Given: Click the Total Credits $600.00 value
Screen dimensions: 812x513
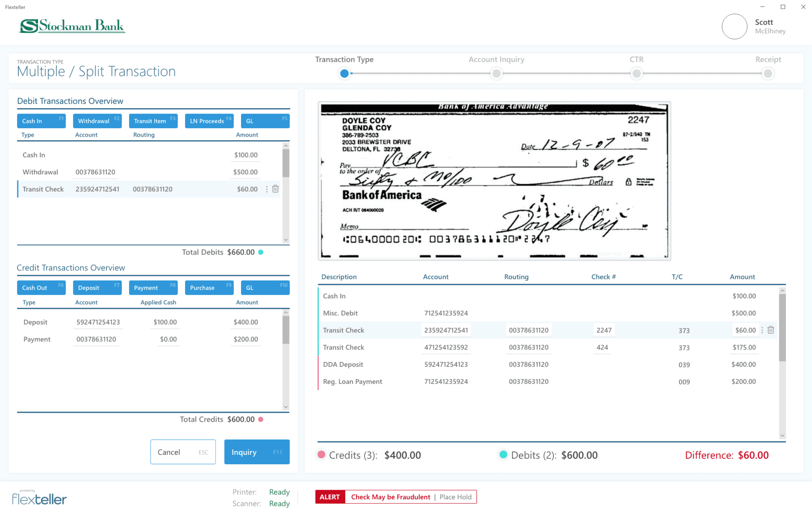Looking at the screenshot, I should [x=241, y=419].
